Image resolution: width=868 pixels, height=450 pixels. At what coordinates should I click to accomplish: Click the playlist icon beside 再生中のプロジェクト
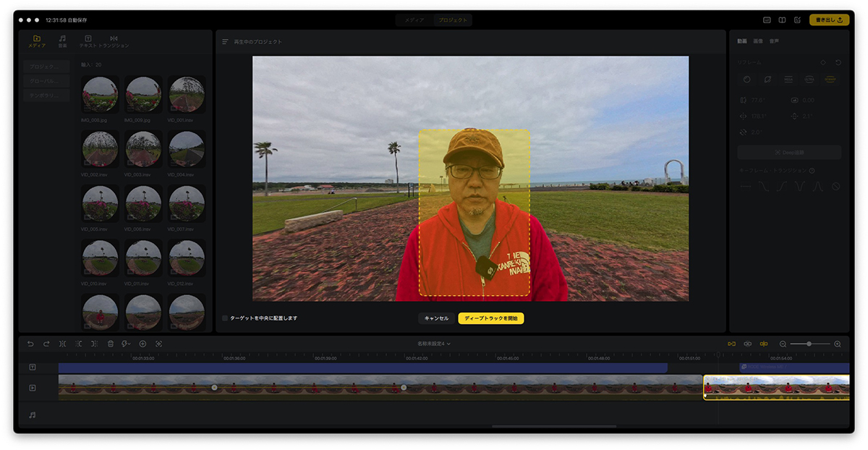point(225,42)
